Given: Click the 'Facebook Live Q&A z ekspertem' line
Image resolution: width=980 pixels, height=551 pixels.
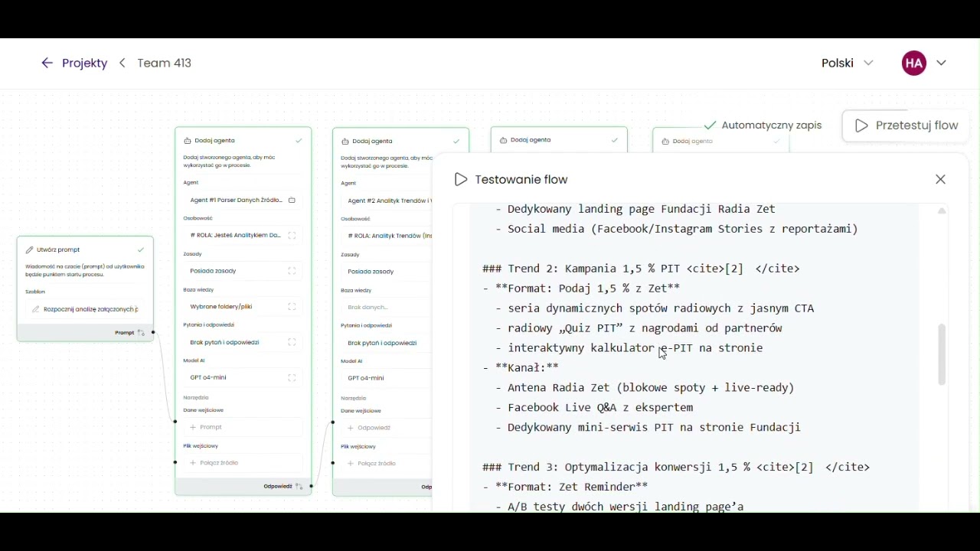Looking at the screenshot, I should [594, 408].
